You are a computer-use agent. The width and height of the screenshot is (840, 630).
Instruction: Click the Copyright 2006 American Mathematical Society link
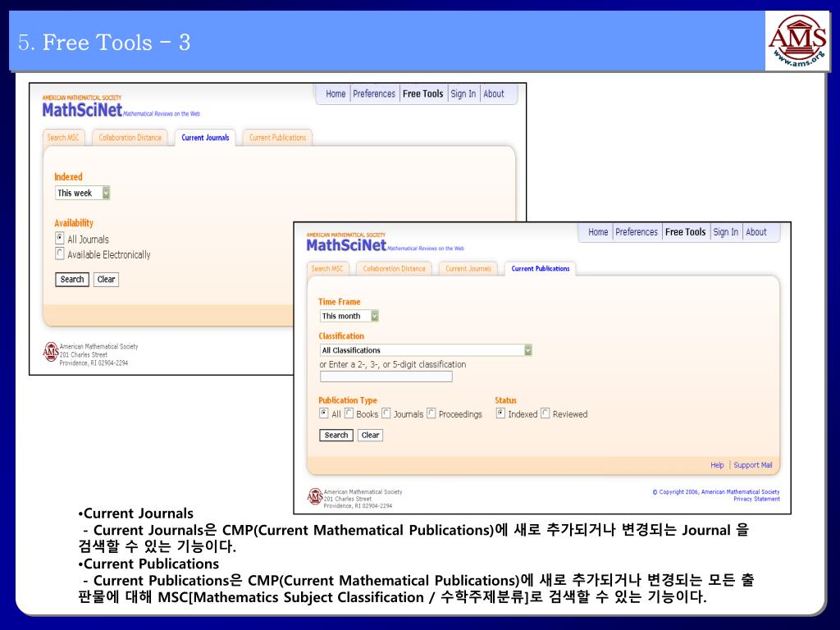click(x=716, y=492)
